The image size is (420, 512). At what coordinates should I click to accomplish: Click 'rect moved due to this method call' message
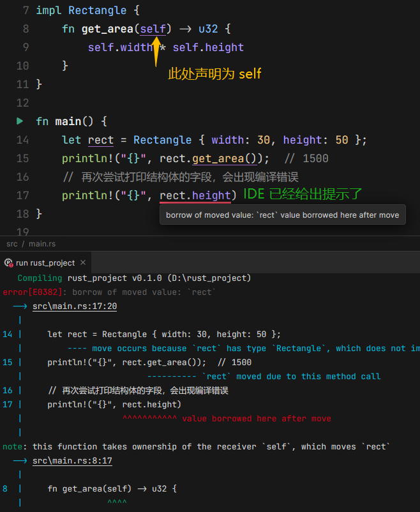[291, 377]
